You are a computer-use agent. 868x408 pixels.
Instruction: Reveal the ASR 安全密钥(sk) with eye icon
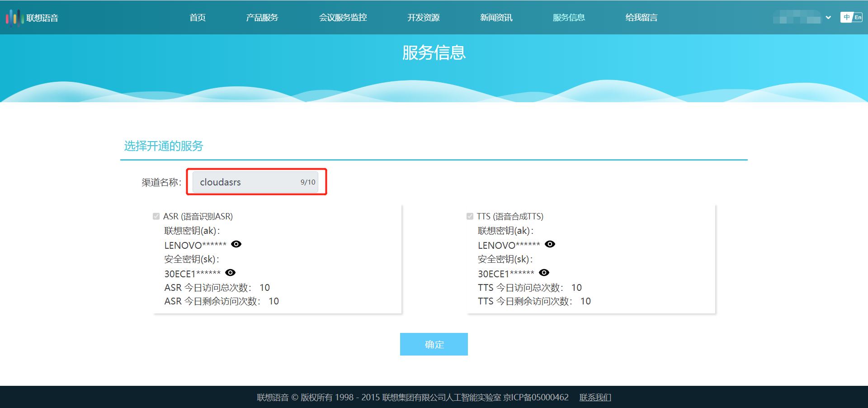[x=231, y=273]
